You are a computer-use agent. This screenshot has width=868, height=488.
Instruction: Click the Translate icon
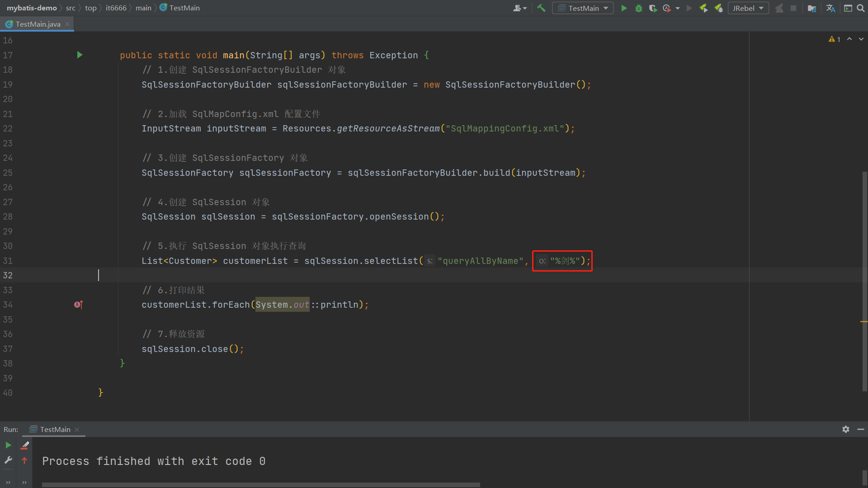click(830, 8)
